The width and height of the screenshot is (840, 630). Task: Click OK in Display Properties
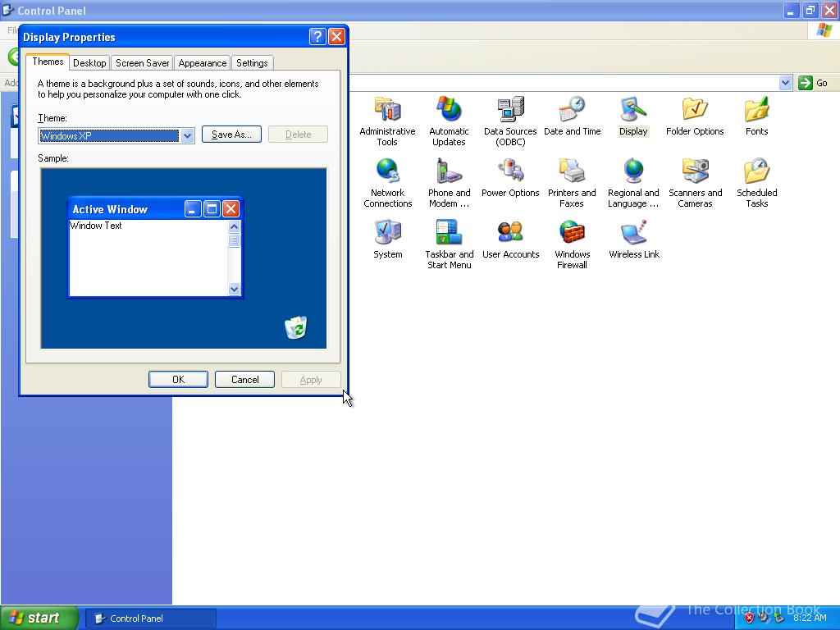point(178,379)
